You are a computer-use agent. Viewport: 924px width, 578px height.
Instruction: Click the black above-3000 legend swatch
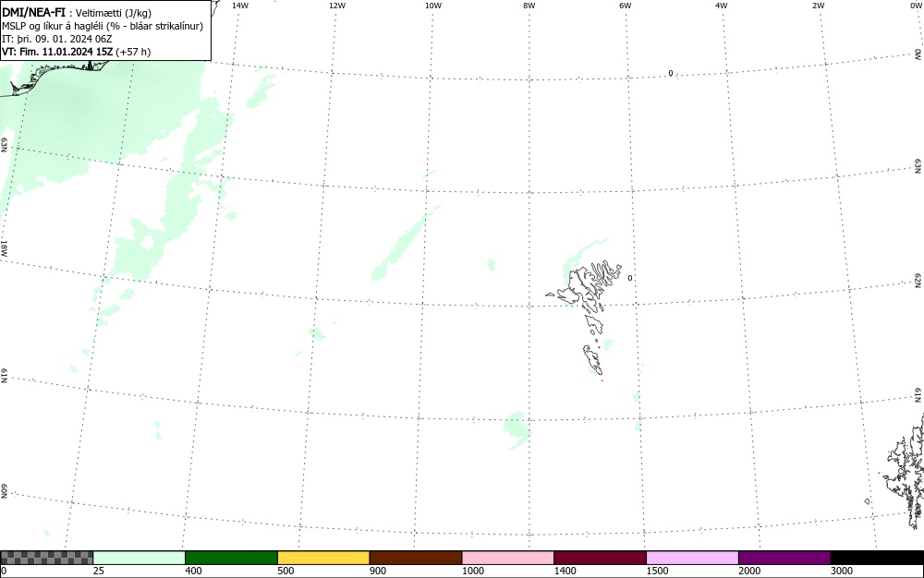coord(877,558)
